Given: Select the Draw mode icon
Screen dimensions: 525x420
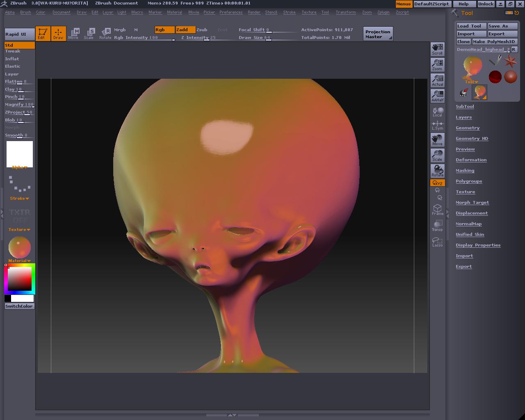Looking at the screenshot, I should 59,33.
